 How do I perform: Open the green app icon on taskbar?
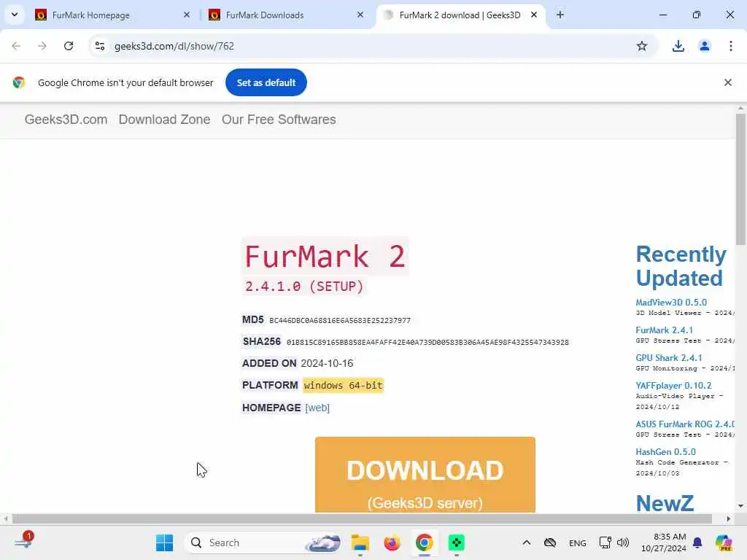(x=457, y=542)
